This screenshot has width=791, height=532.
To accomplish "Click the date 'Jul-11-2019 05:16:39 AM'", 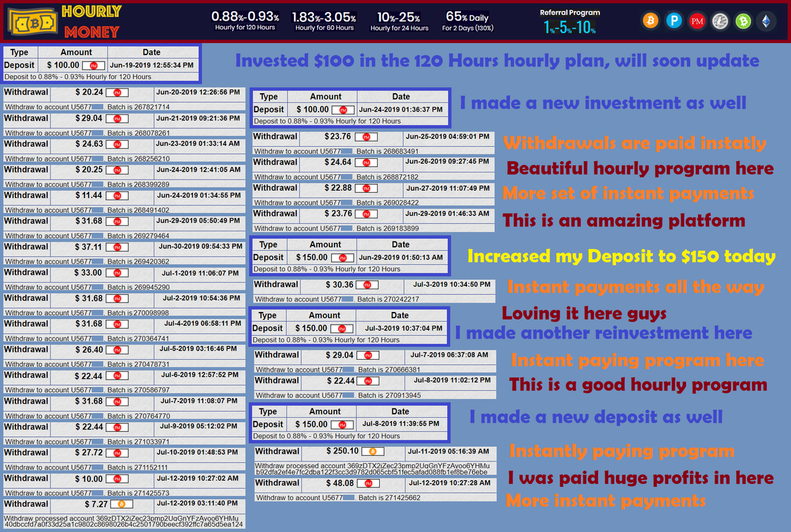I will pyautogui.click(x=448, y=452).
